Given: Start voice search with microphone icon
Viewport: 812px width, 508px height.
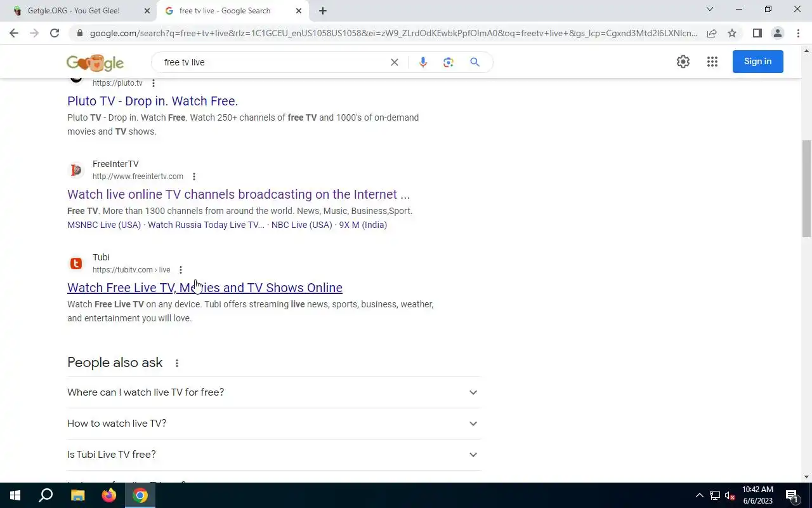Looking at the screenshot, I should (x=423, y=62).
